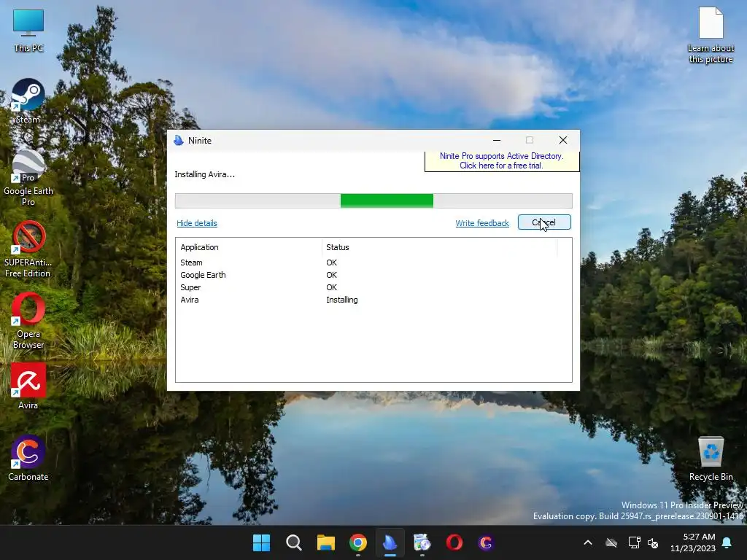Click the Write feedback link
747x560 pixels.
click(482, 223)
